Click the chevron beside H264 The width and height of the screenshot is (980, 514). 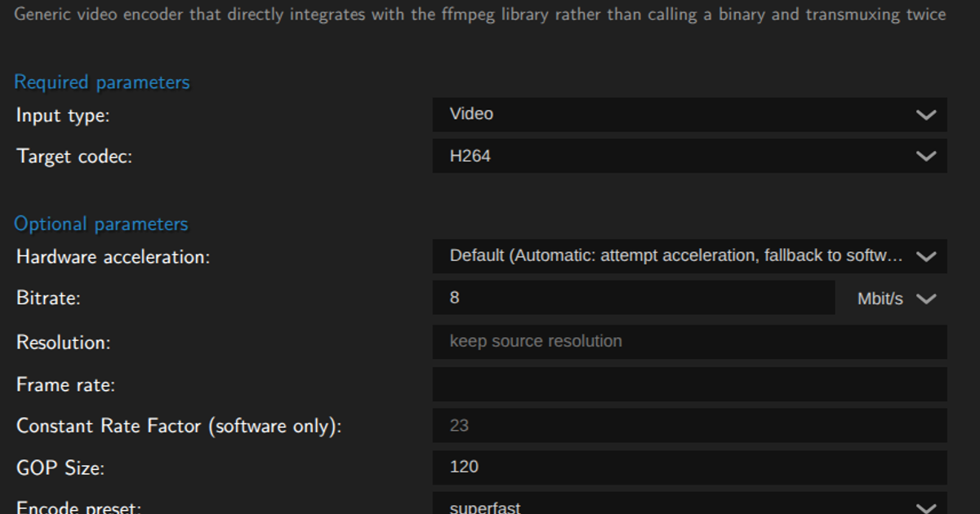pos(925,156)
